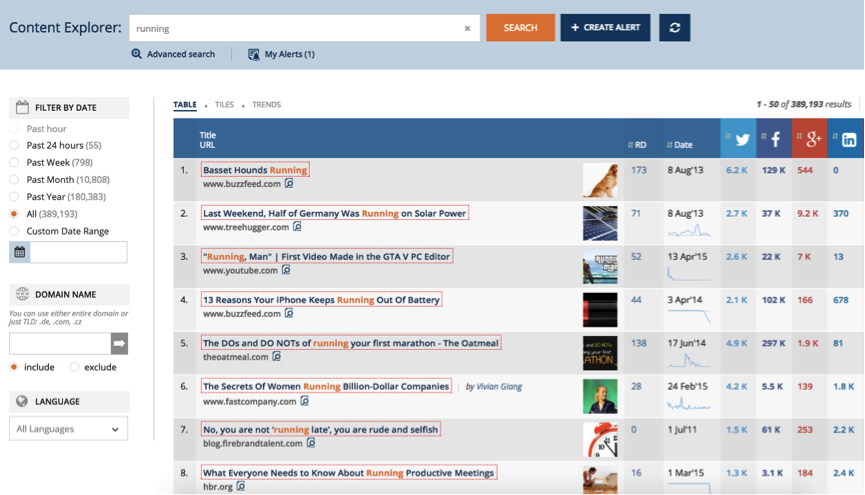This screenshot has width=865, height=495.
Task: Click the red clock thumbnail
Action: pos(600,439)
